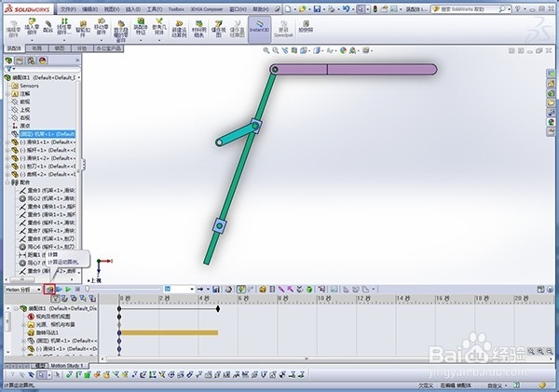
Task: Click the Undo icon in quick toolbar
Action: click(x=346, y=9)
